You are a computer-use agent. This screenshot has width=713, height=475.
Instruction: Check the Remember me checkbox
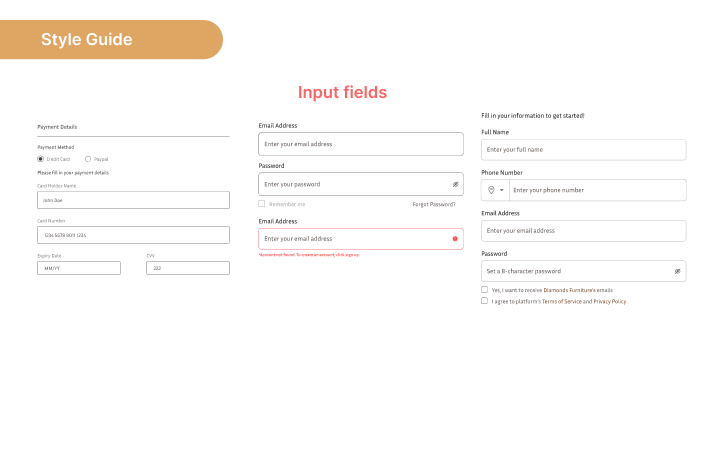(x=262, y=204)
